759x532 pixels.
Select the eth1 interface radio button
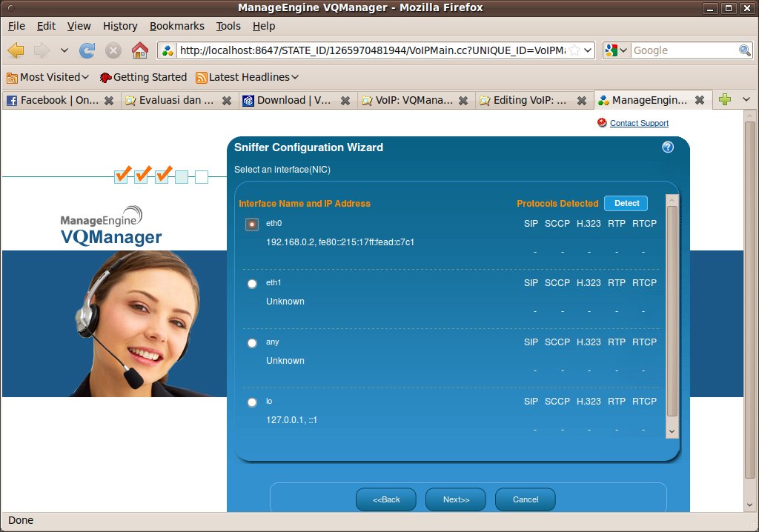252,284
